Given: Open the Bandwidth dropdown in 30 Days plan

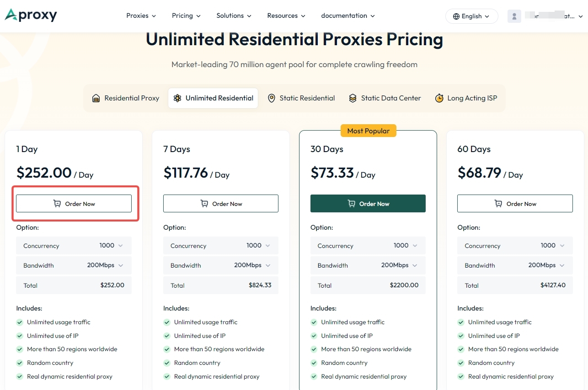Looking at the screenshot, I should 368,265.
